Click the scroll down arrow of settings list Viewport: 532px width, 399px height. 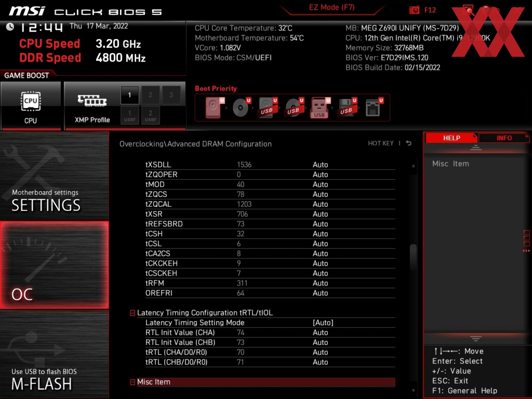pyautogui.click(x=413, y=391)
